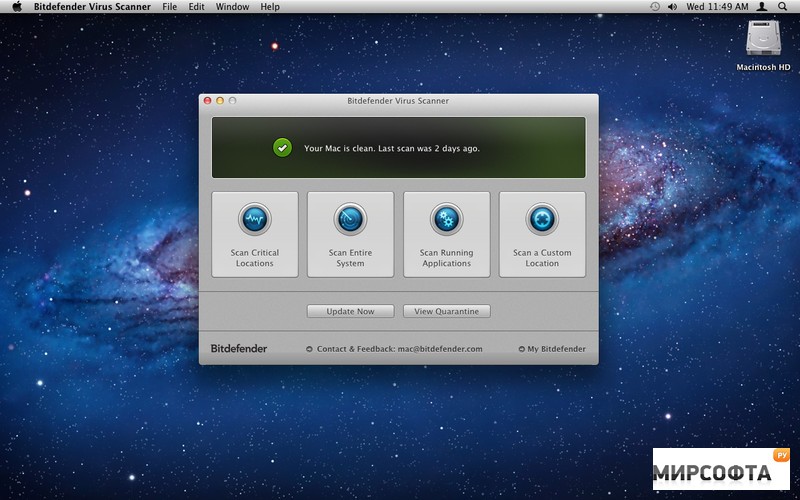Open the Edit menu

coord(197,7)
